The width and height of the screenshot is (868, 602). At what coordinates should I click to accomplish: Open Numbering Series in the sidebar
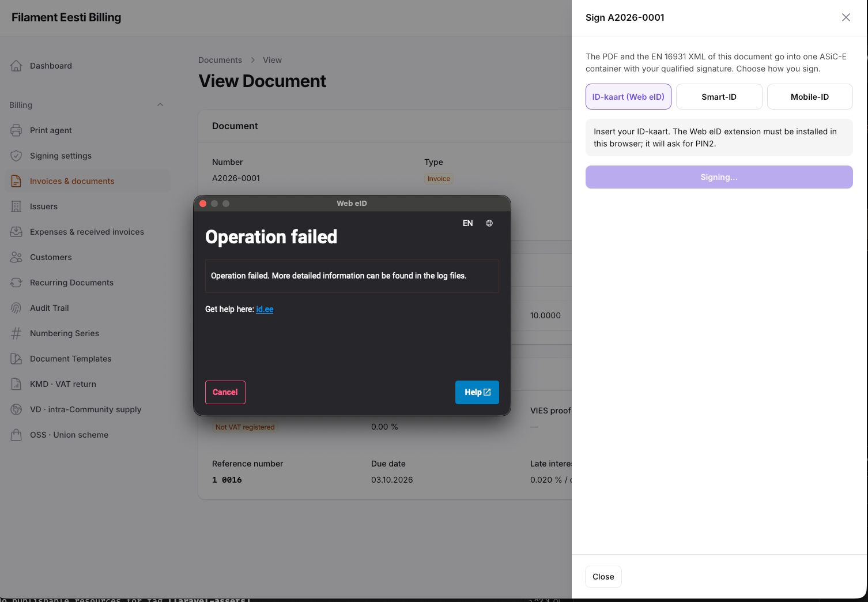[88, 333]
